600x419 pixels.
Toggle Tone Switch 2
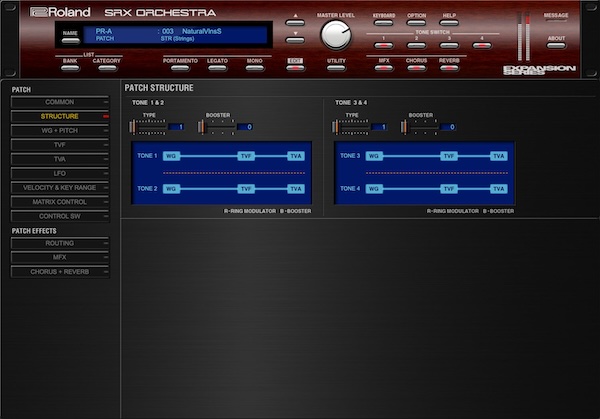click(x=416, y=46)
